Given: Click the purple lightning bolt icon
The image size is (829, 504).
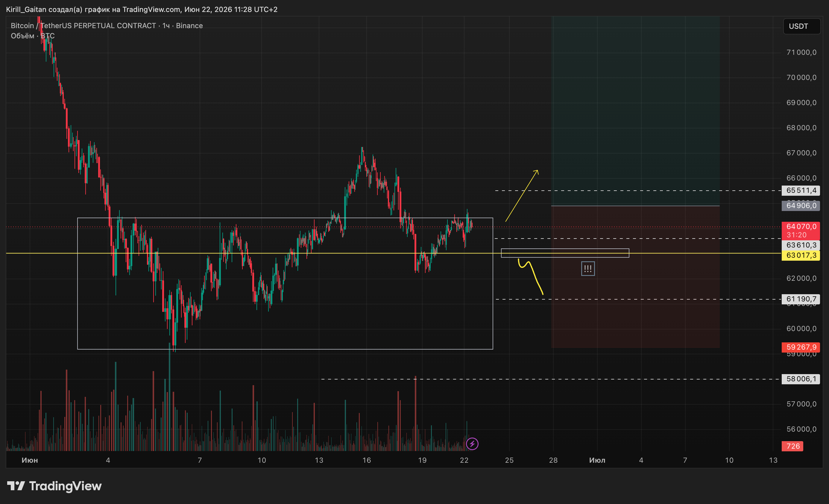Looking at the screenshot, I should (472, 444).
